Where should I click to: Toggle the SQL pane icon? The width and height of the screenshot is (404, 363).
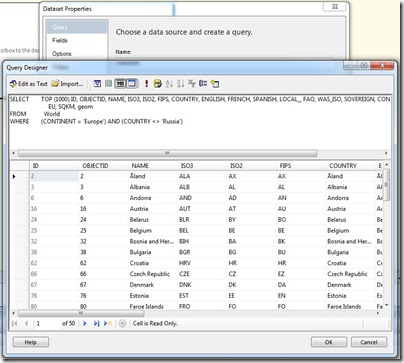click(120, 84)
